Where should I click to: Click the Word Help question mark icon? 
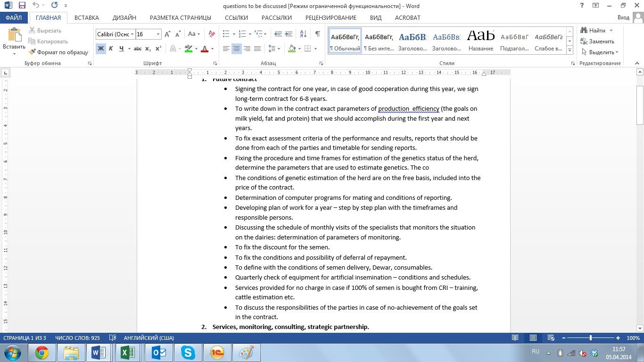pyautogui.click(x=582, y=6)
